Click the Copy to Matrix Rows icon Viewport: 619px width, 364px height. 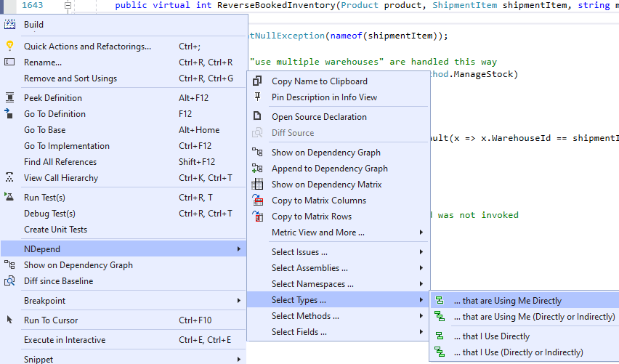257,216
